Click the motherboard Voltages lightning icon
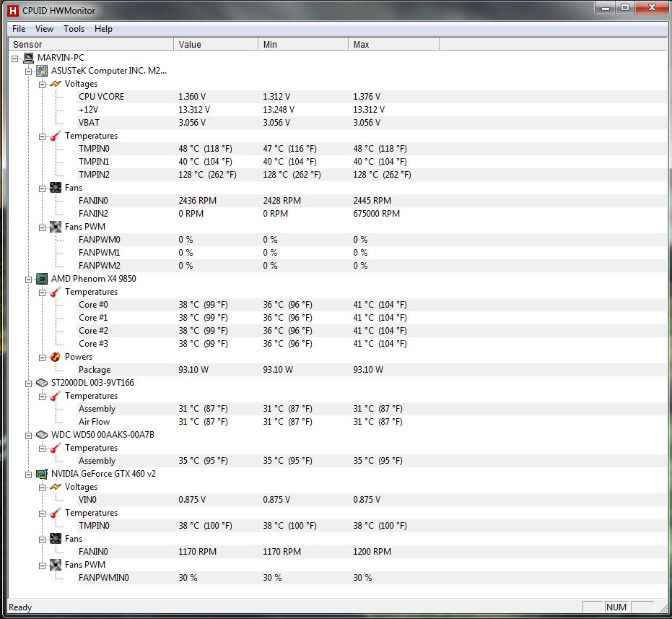This screenshot has width=672, height=619. tap(56, 84)
